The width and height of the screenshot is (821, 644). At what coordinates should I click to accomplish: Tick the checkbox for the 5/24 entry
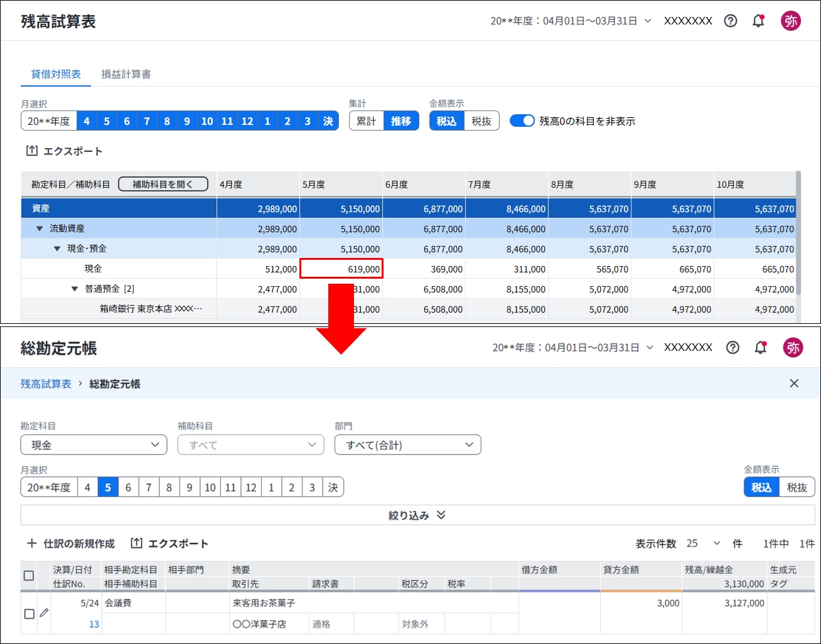[29, 614]
